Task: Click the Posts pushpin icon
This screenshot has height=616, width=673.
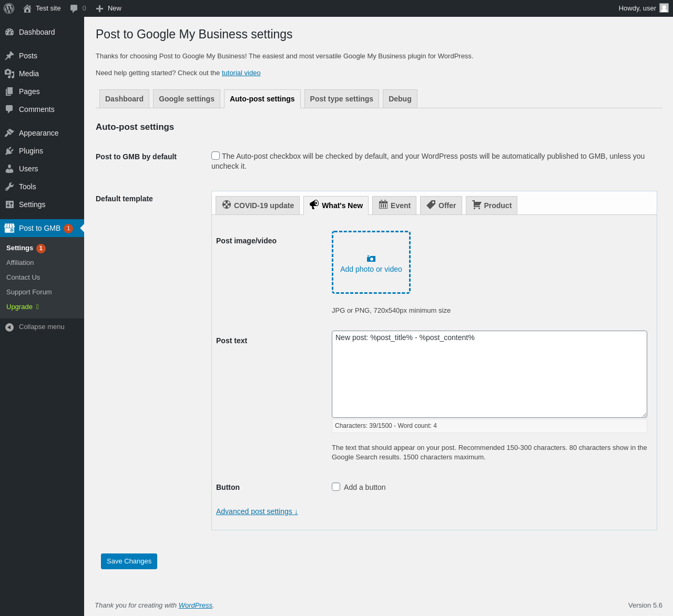Action: (9, 56)
